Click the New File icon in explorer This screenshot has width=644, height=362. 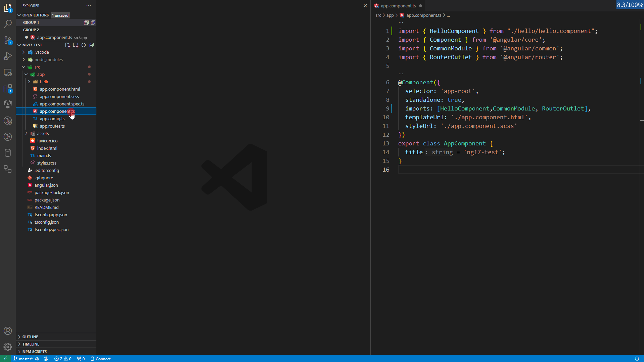coord(67,45)
